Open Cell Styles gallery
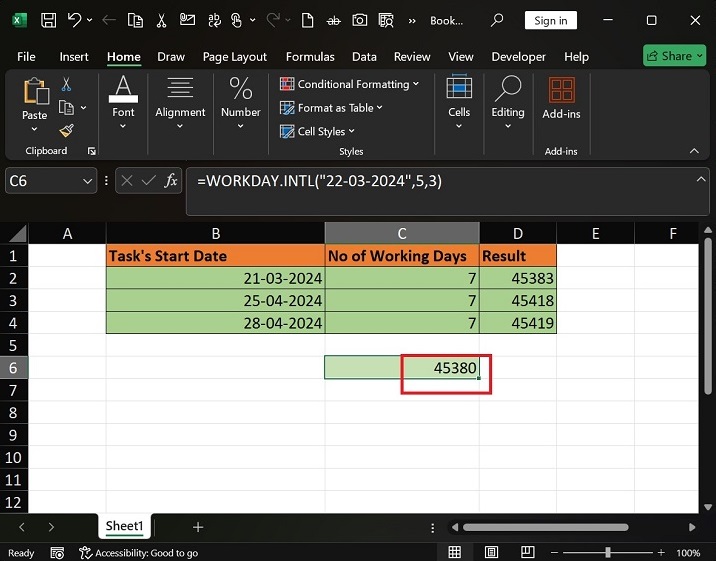 click(317, 131)
